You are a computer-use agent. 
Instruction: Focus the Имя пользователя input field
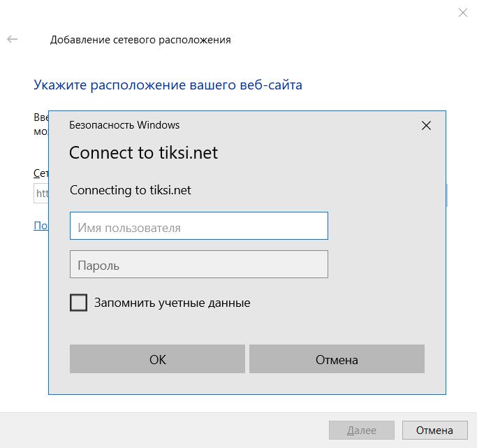(x=198, y=226)
